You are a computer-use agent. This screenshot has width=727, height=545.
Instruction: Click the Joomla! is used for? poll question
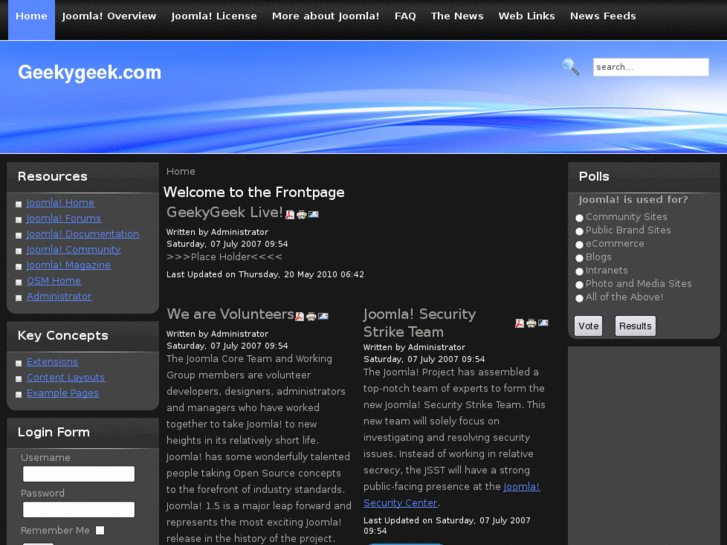633,200
